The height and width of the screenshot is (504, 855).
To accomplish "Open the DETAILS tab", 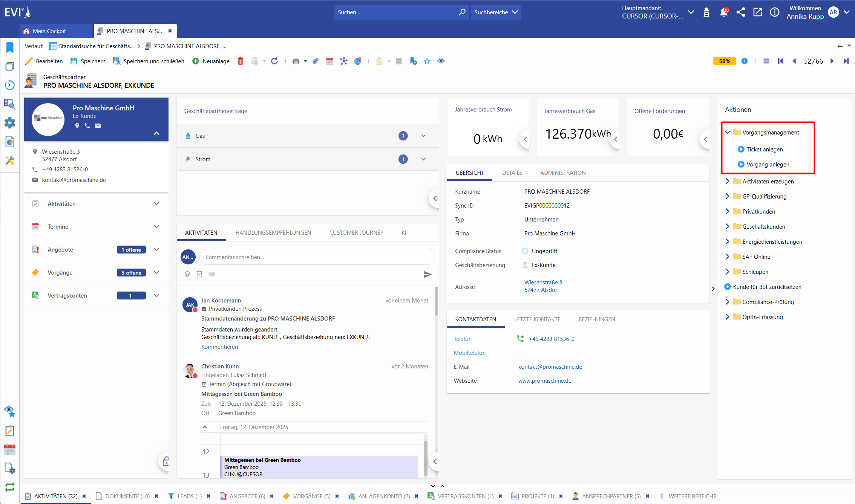I will point(512,173).
